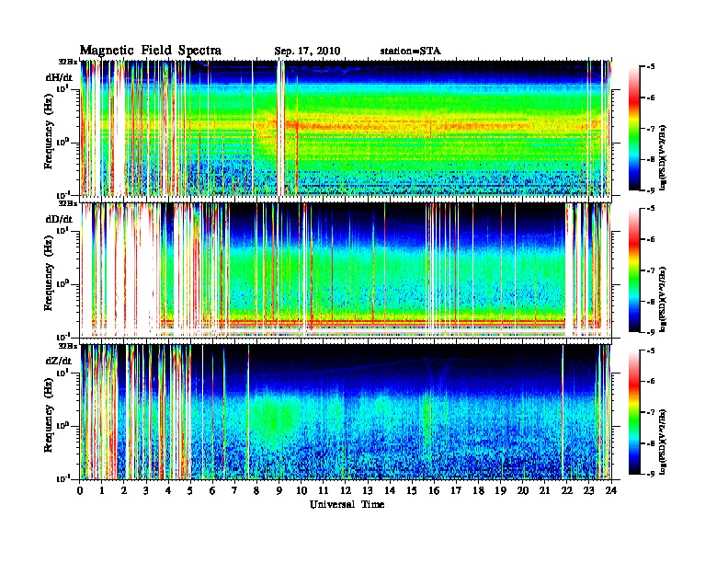Click hour "13" on the Universal Time axis
Viewport: 728px width, 563px height.
click(x=368, y=490)
